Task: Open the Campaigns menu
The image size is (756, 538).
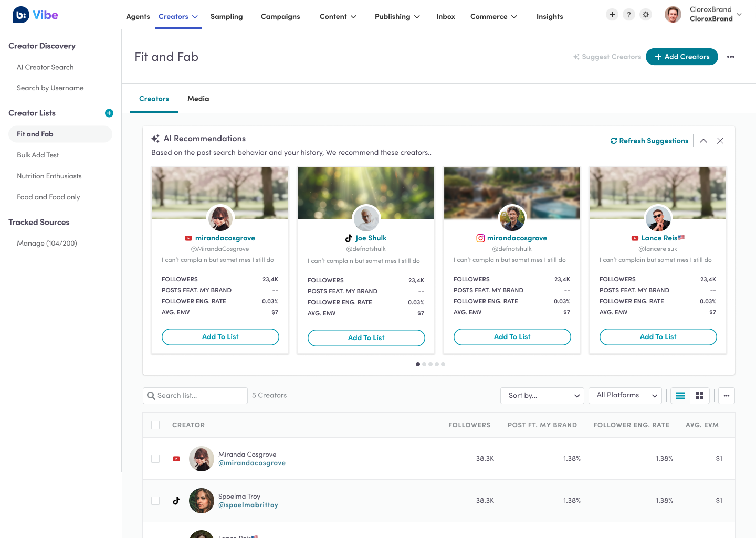Action: (280, 16)
